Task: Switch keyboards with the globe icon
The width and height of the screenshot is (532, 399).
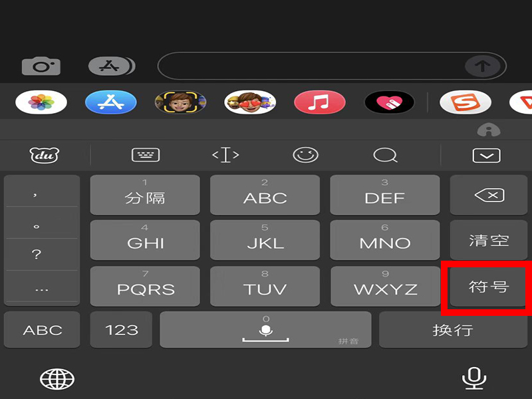Action: [57, 379]
